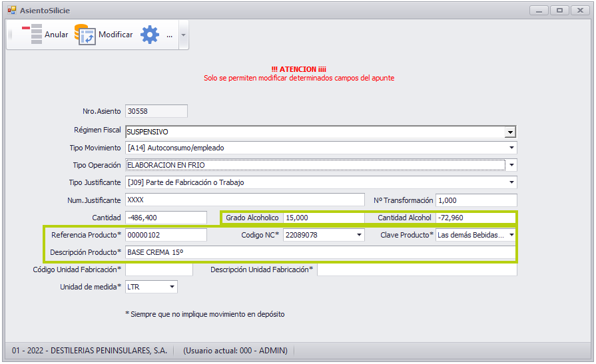Open the toolbar ellipsis item
596x364 pixels.
coord(170,35)
